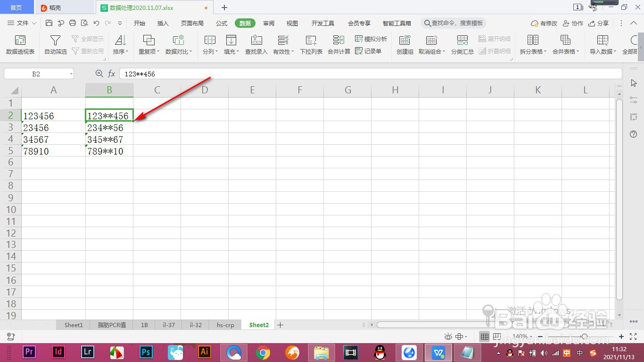
Task: Click the 查找命令 search box
Action: 454,23
